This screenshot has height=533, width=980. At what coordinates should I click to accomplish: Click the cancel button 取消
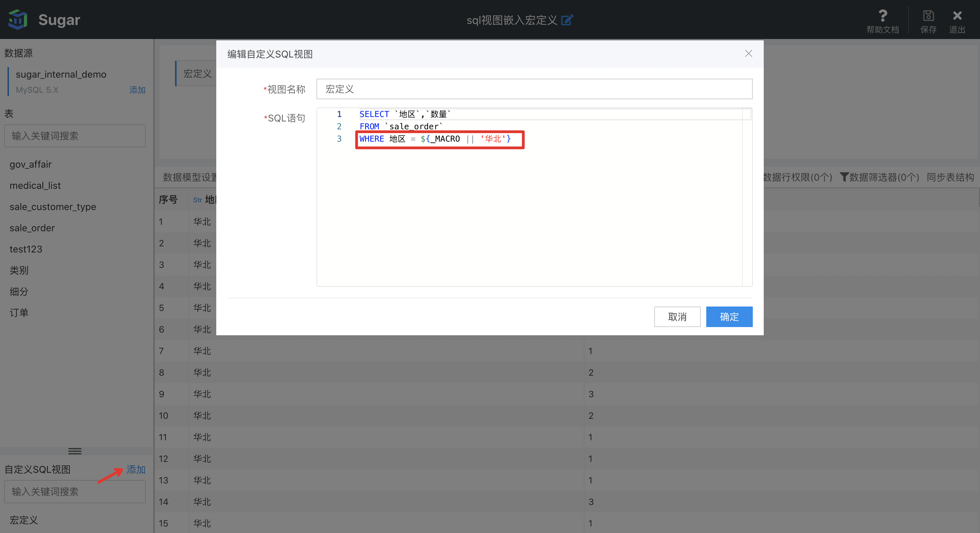tap(677, 316)
